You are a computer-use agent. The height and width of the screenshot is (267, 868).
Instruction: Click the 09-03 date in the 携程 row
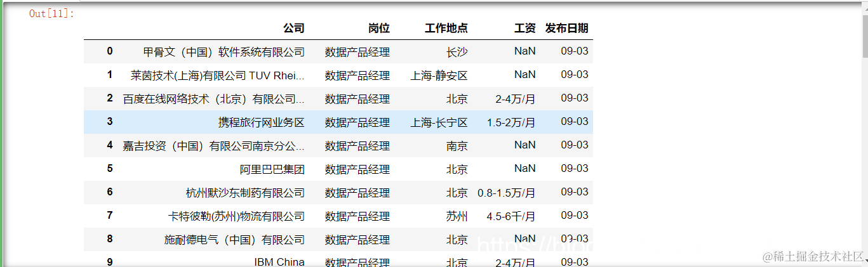pyautogui.click(x=575, y=122)
